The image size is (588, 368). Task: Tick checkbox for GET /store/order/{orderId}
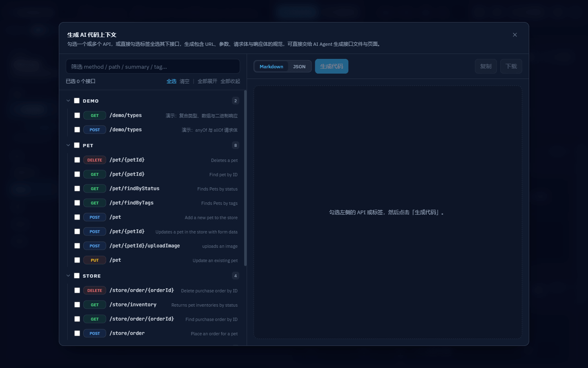click(77, 319)
